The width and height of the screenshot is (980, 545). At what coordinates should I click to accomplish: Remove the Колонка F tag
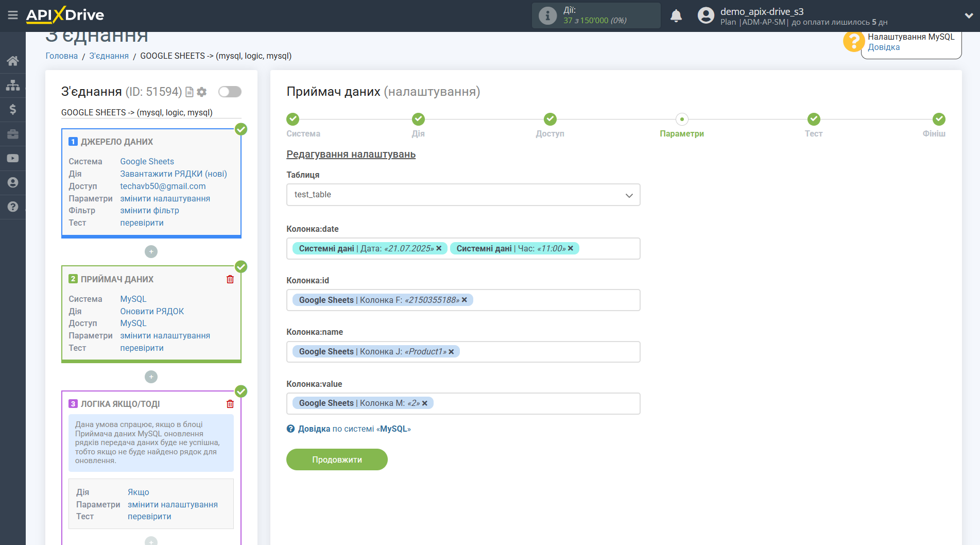[x=465, y=300]
